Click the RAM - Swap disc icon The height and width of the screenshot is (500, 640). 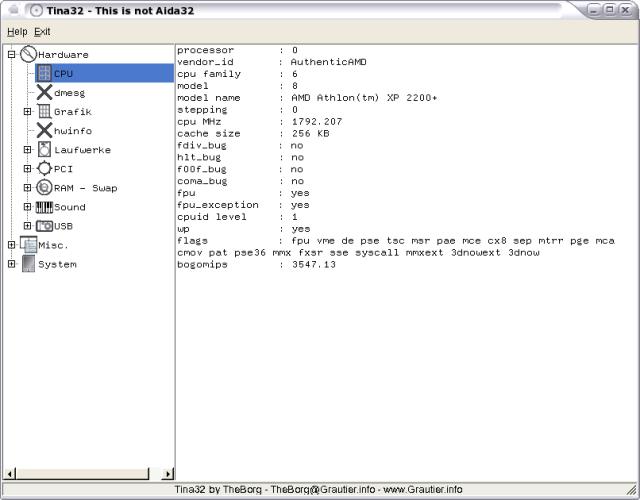coord(44,188)
